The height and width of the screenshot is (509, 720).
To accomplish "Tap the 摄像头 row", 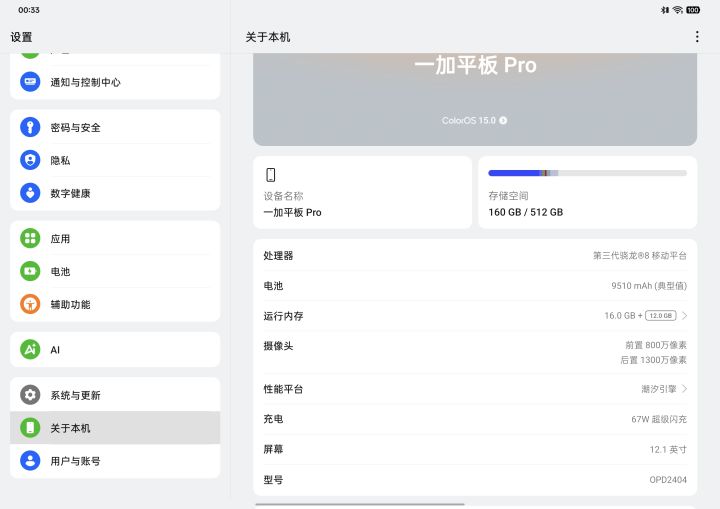I will [x=475, y=352].
